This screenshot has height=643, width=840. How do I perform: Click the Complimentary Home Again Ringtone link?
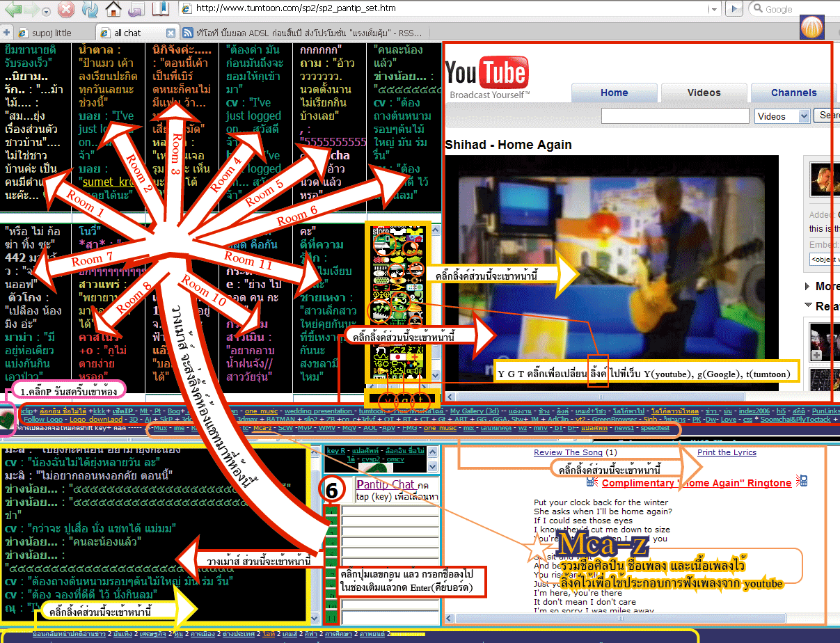coord(697,482)
